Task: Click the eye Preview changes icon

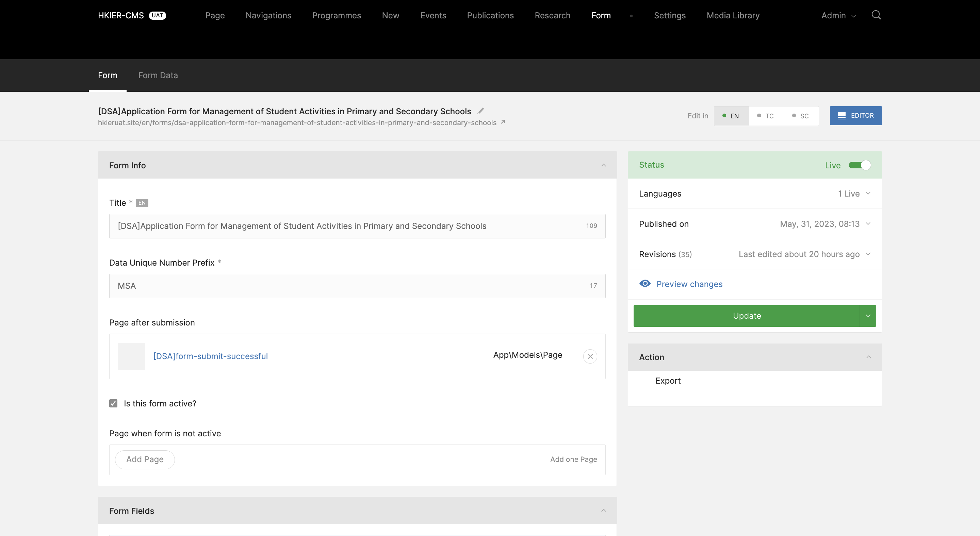Action: tap(645, 284)
